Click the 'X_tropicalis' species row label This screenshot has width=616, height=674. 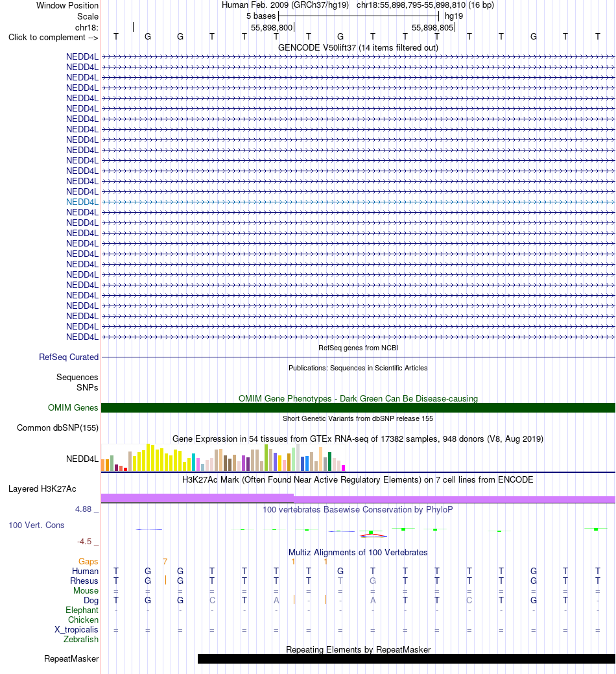(x=76, y=630)
